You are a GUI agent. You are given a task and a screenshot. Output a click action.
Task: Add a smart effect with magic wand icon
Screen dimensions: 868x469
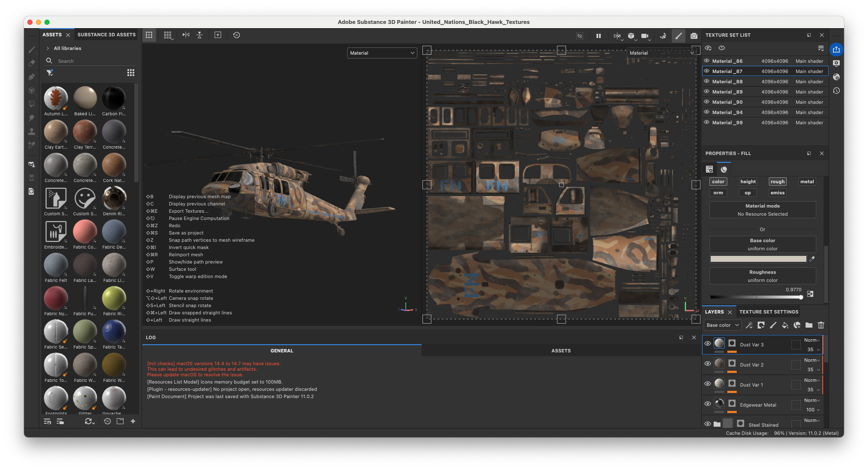click(749, 325)
